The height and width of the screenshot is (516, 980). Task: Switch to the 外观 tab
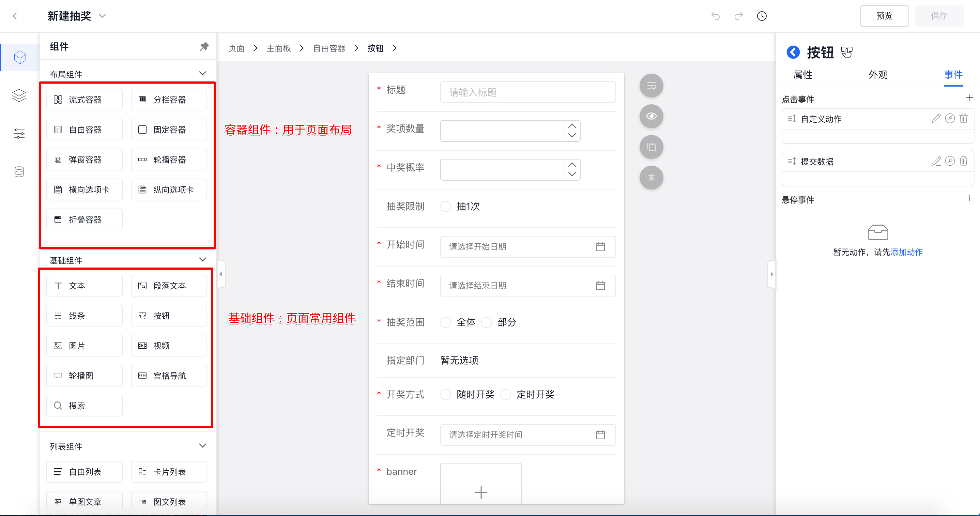point(878,75)
